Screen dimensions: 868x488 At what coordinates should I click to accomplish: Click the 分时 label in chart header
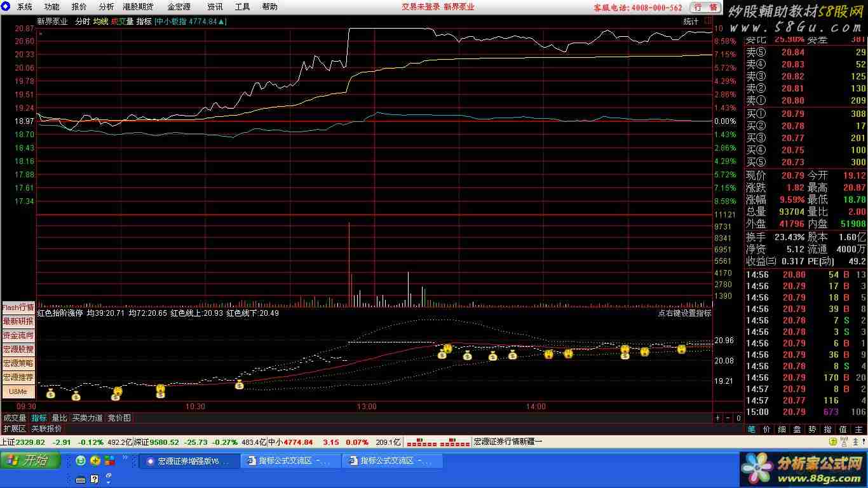click(x=83, y=22)
